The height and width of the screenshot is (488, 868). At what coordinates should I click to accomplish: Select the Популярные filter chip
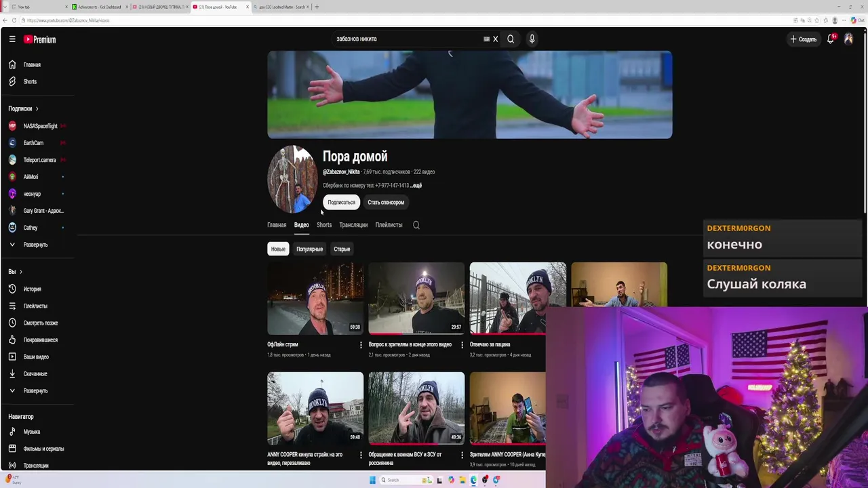[309, 249]
